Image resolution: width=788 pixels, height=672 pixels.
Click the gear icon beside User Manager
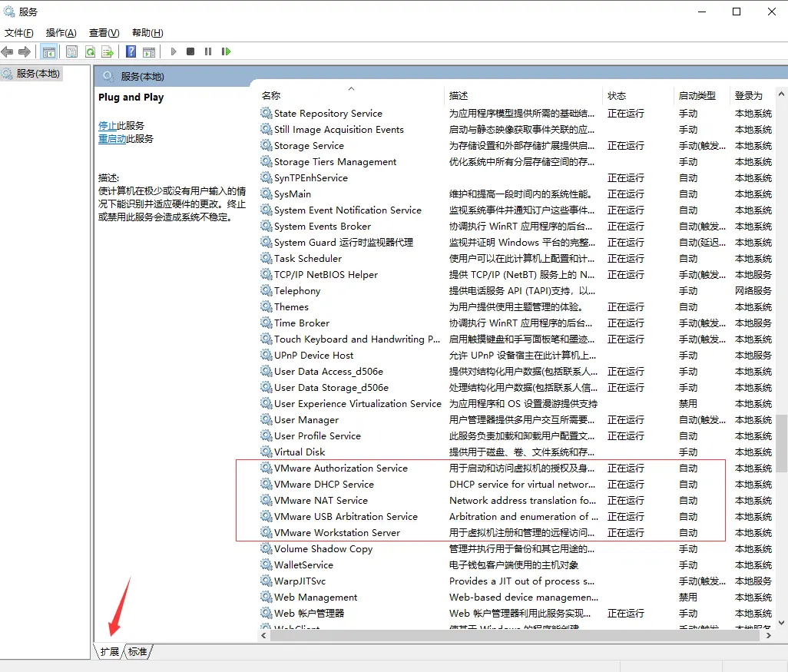(x=267, y=419)
